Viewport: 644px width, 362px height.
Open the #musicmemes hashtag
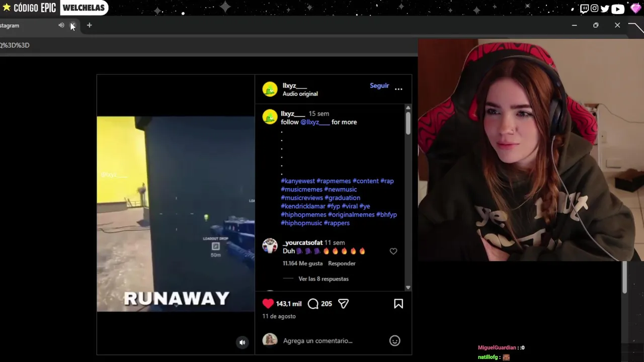[301, 190]
